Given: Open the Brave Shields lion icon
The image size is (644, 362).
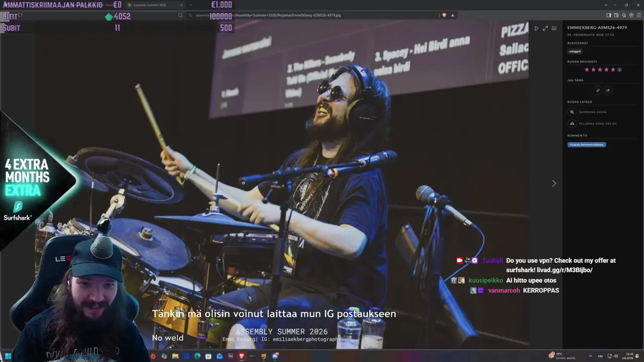Looking at the screenshot, I should (444, 15).
